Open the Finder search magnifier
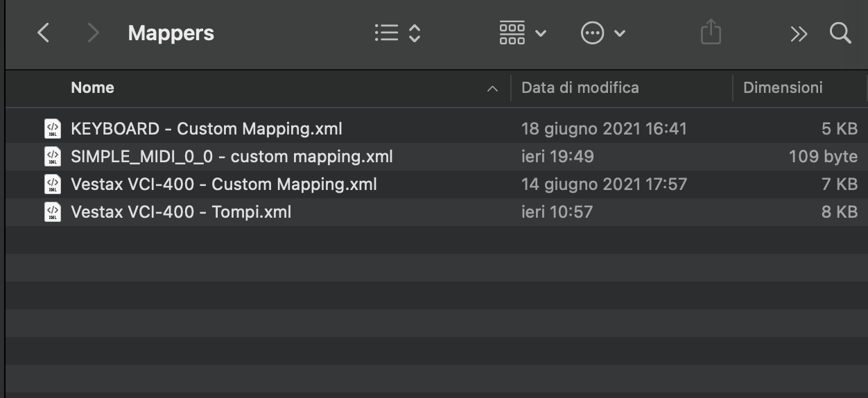This screenshot has height=398, width=868. pyautogui.click(x=840, y=33)
